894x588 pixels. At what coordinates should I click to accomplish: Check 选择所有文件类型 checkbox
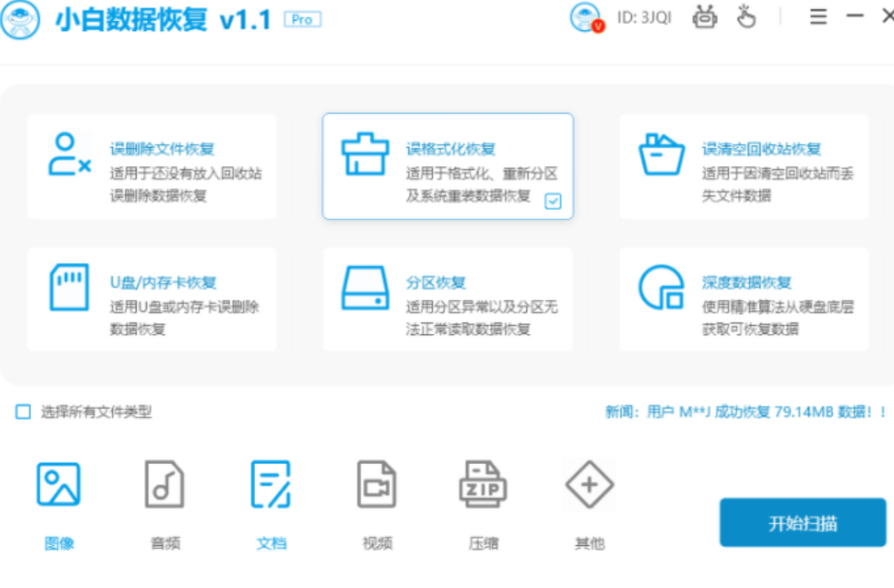[23, 412]
